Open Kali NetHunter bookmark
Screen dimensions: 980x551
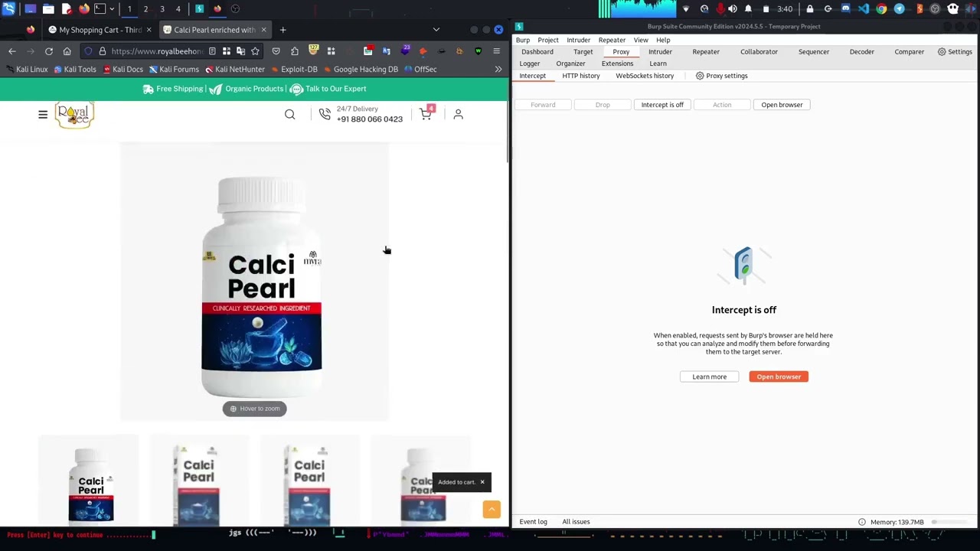[x=234, y=69]
